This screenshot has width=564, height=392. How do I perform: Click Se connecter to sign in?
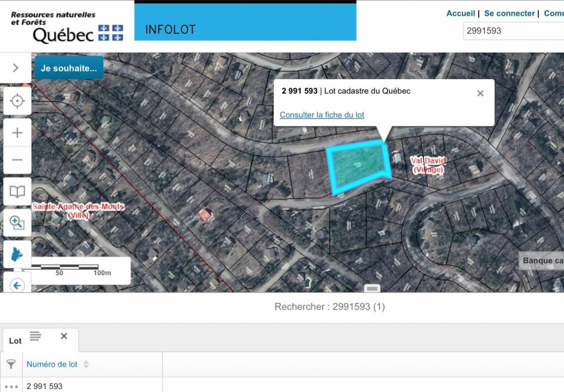(x=509, y=13)
